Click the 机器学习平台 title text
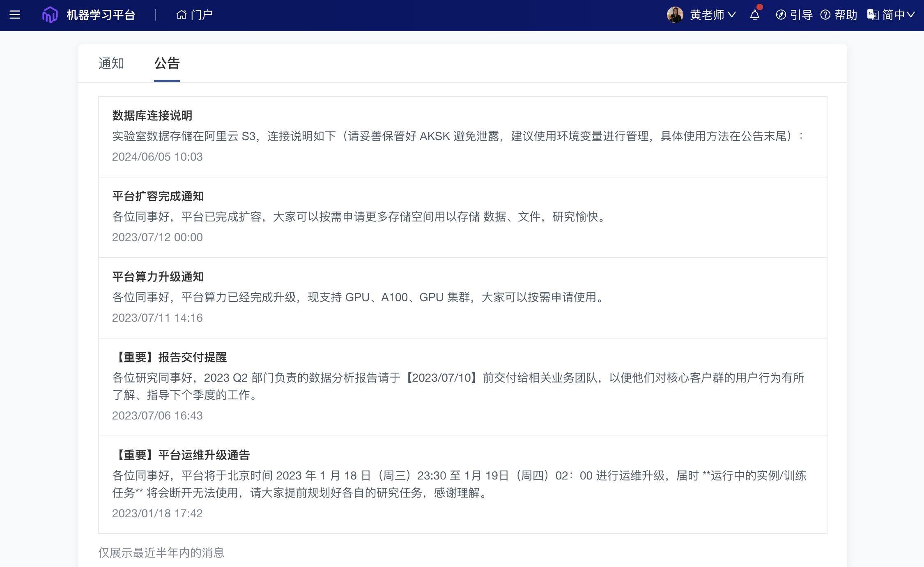This screenshot has width=924, height=567. pos(101,15)
